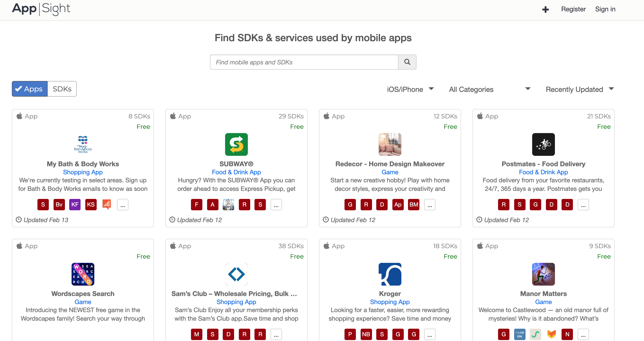Screen dimensions: 644x341
Task: Expand more SDKs in Postmates card
Action: coord(583,205)
